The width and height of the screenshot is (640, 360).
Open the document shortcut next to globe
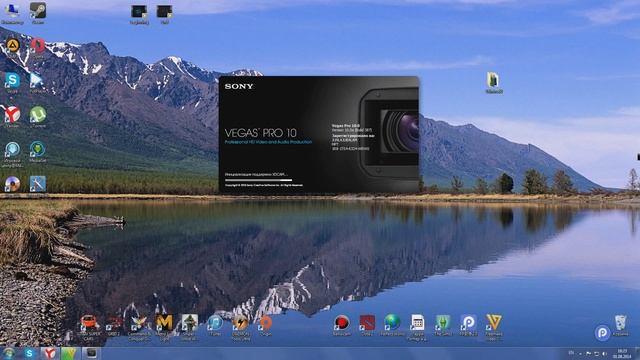coord(417,327)
